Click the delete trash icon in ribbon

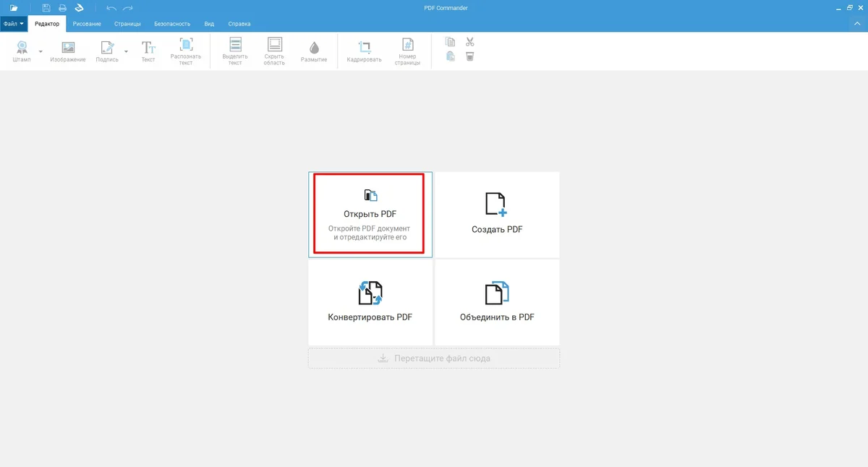[470, 56]
